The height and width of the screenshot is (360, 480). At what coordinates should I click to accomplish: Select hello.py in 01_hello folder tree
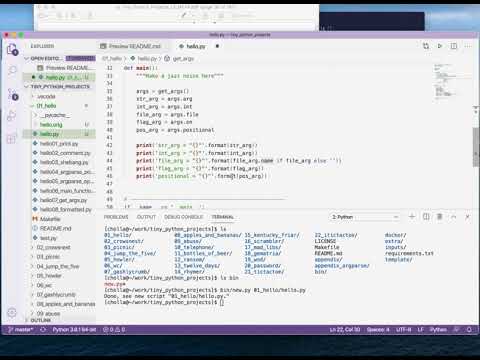click(x=49, y=134)
